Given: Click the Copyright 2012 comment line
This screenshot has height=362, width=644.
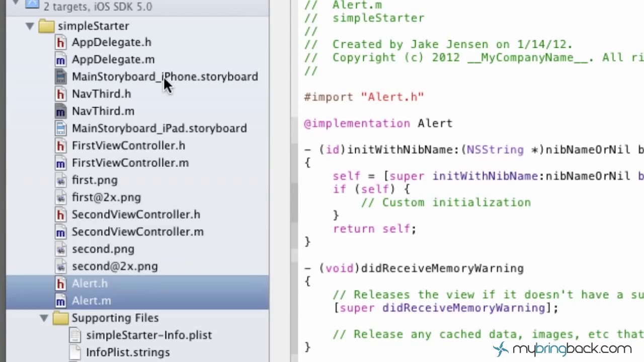Looking at the screenshot, I should tap(474, 58).
